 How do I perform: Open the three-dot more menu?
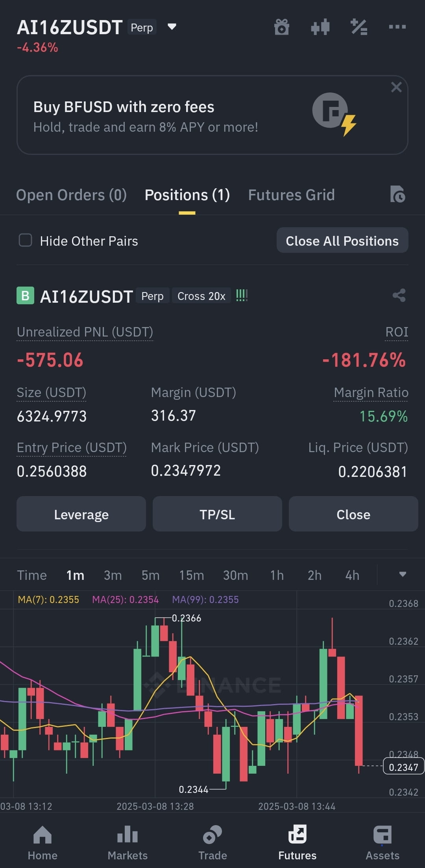pyautogui.click(x=397, y=27)
